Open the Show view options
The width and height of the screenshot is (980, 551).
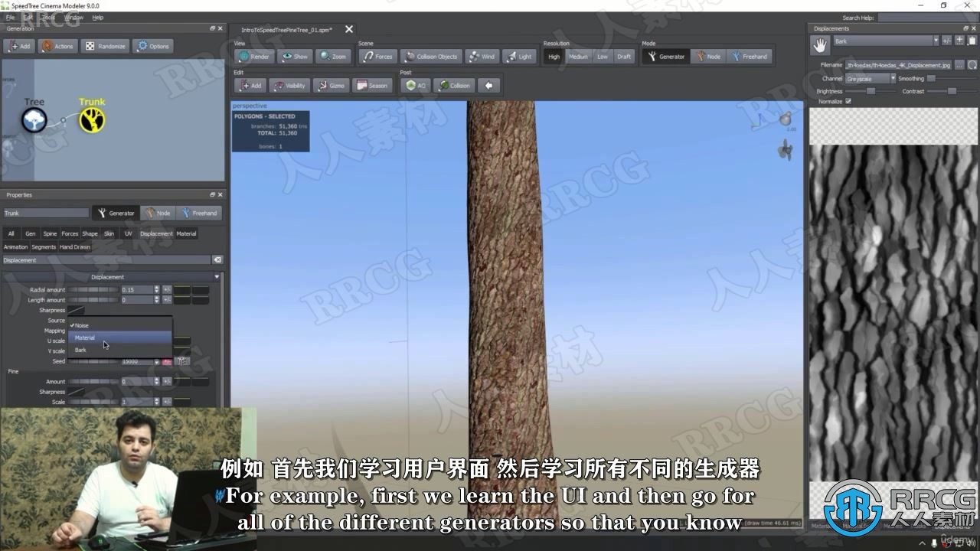pyautogui.click(x=295, y=57)
